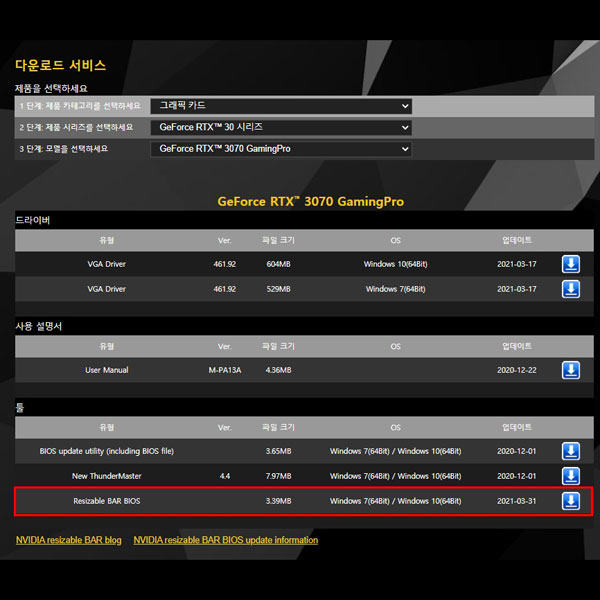Select the 4.4 version cell of ThunderMaster
600x600 pixels.
point(225,476)
